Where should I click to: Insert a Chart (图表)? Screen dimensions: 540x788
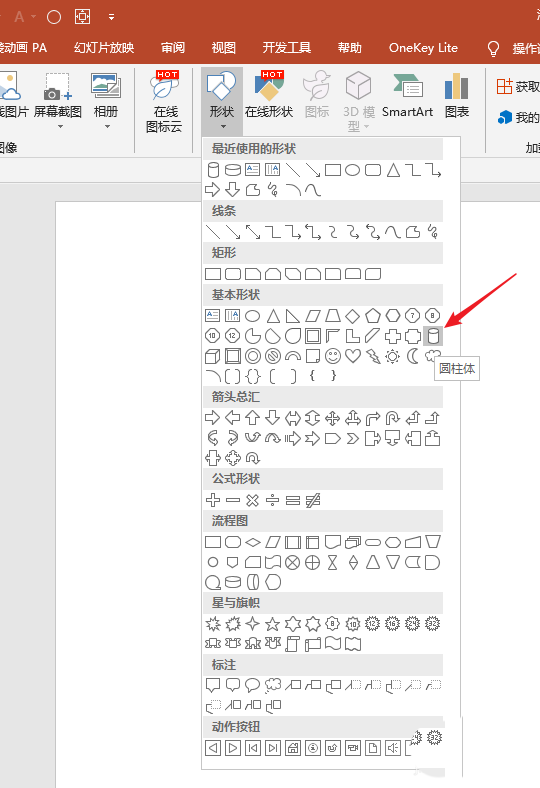457,95
